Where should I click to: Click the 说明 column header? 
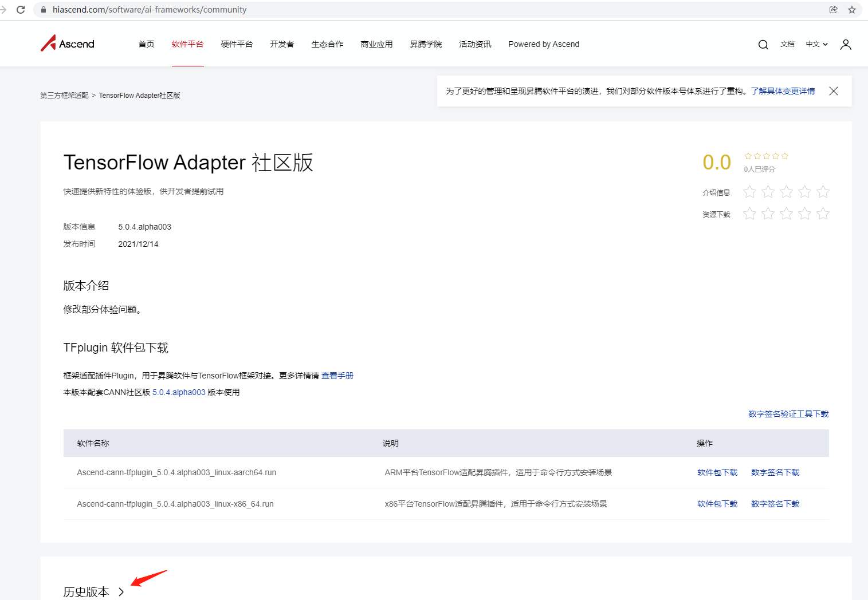click(391, 443)
